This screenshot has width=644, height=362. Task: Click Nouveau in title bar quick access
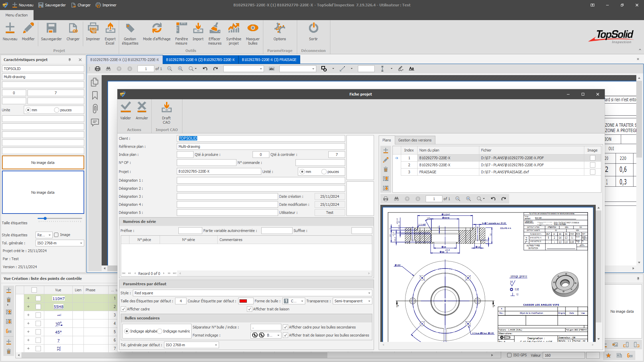point(23,5)
